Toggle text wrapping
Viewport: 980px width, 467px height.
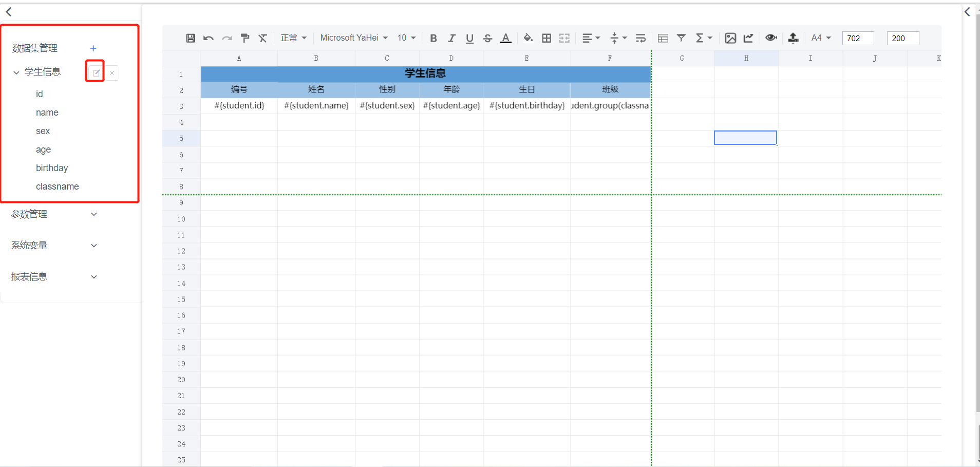tap(640, 38)
